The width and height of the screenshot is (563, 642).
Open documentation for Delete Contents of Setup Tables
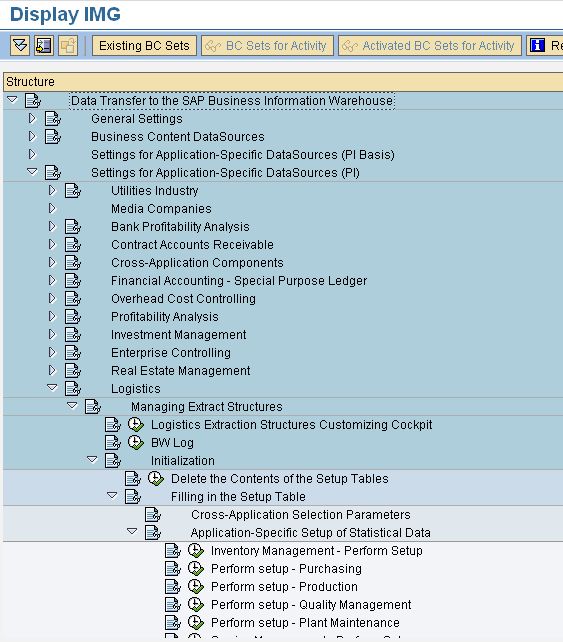click(133, 479)
